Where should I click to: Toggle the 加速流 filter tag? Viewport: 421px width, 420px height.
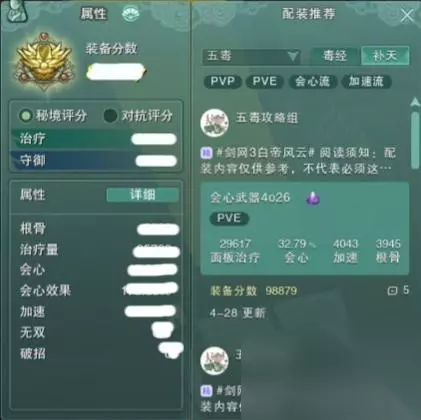366,82
